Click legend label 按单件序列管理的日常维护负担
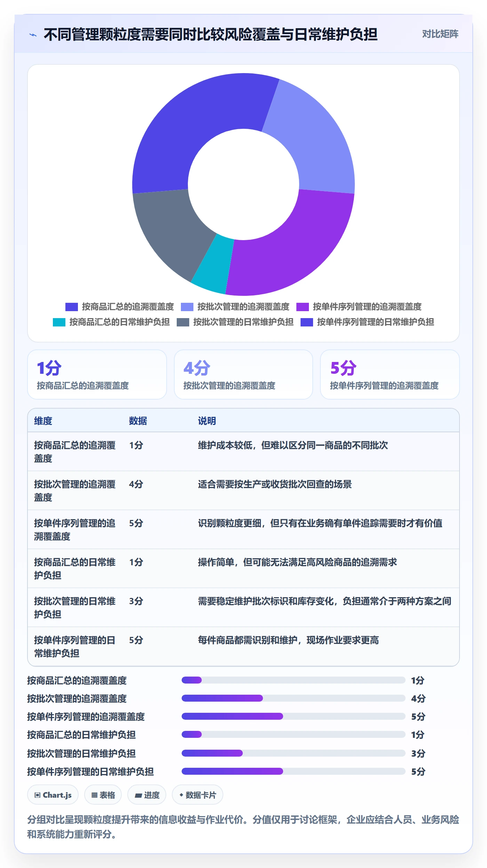The width and height of the screenshot is (487, 868). coord(375,322)
